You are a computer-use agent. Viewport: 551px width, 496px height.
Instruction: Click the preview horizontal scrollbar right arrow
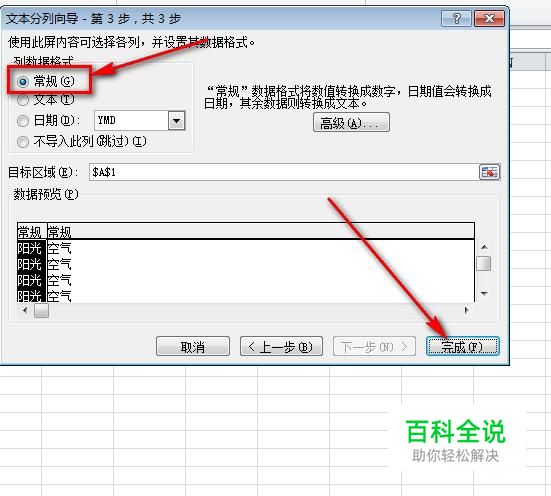(x=467, y=310)
